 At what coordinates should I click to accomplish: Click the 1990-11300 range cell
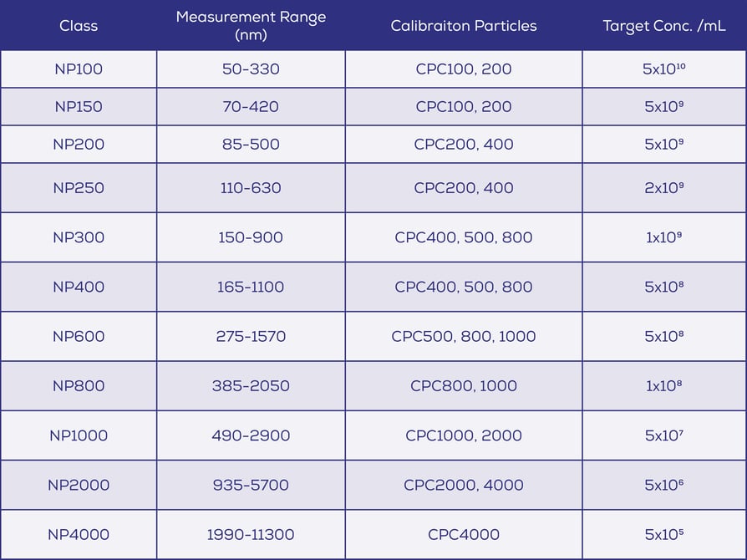(x=251, y=534)
